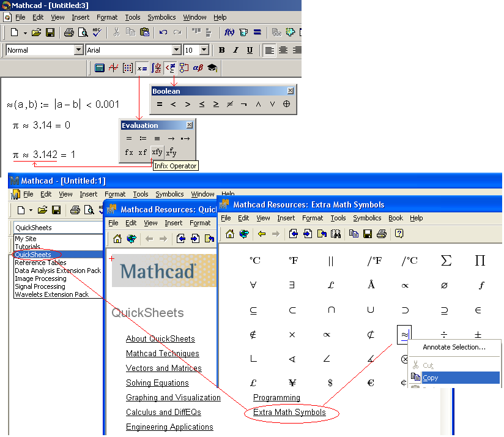Image resolution: width=504 pixels, height=437 pixels.
Task: Click Help question icon in Extra Math Symbols
Action: [x=399, y=233]
